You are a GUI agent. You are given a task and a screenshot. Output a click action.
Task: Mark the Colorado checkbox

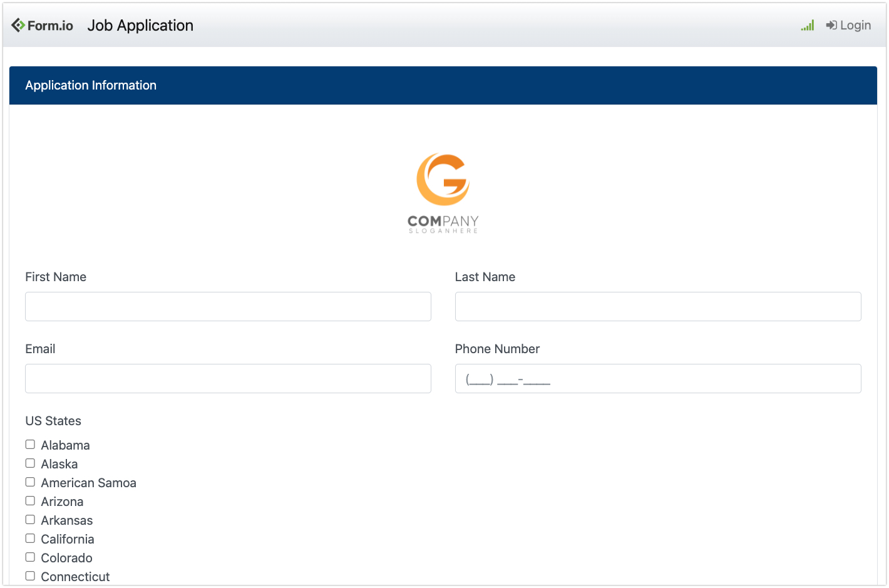(x=30, y=557)
